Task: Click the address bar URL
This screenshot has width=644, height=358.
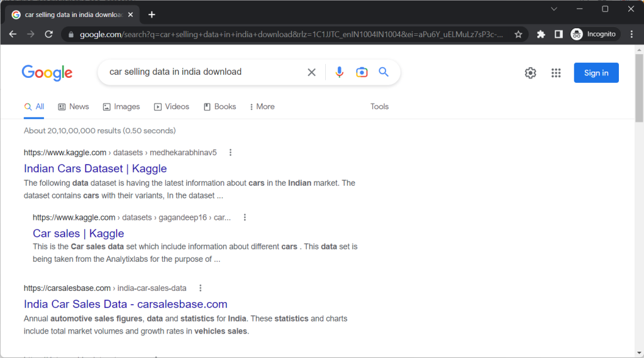Action: (x=291, y=35)
